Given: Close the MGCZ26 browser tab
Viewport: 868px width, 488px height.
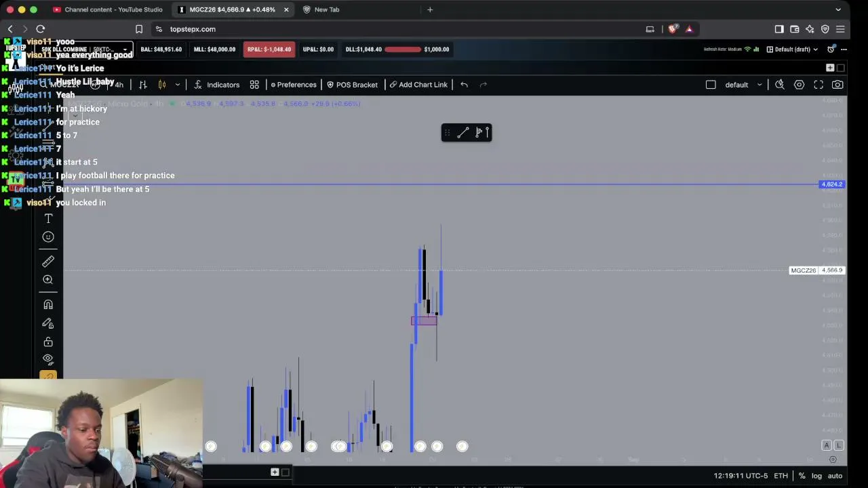Looking at the screenshot, I should [286, 9].
